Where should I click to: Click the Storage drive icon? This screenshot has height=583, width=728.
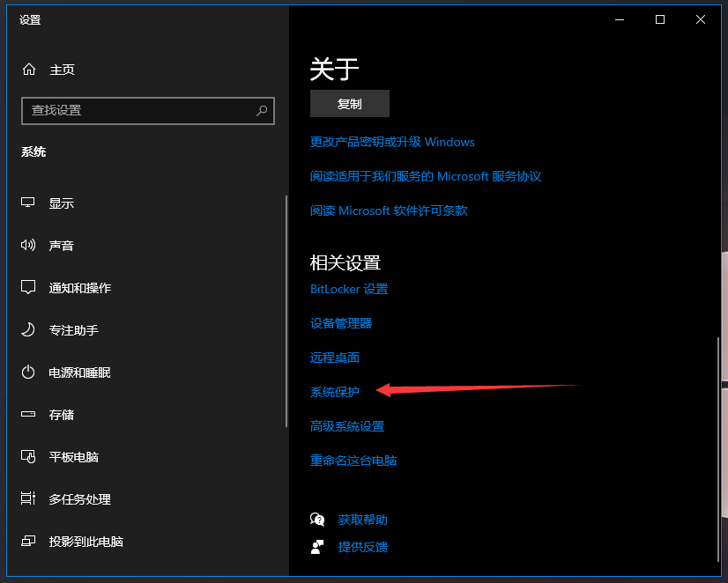[28, 415]
